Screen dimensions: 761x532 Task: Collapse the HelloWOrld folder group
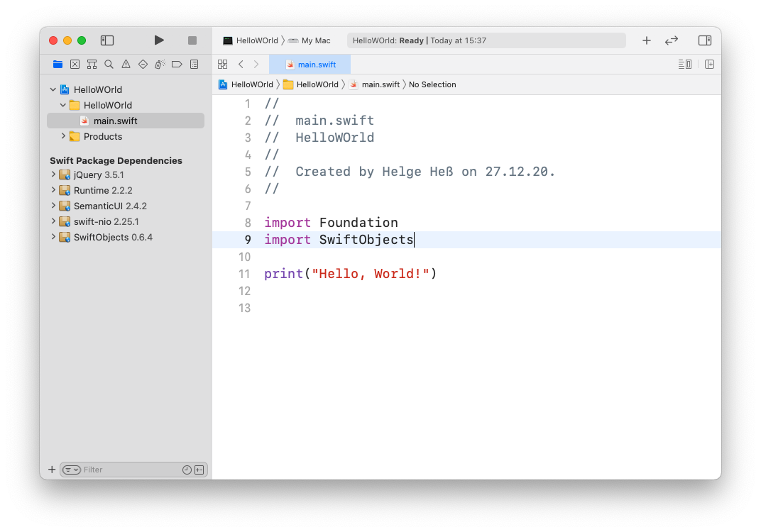63,105
